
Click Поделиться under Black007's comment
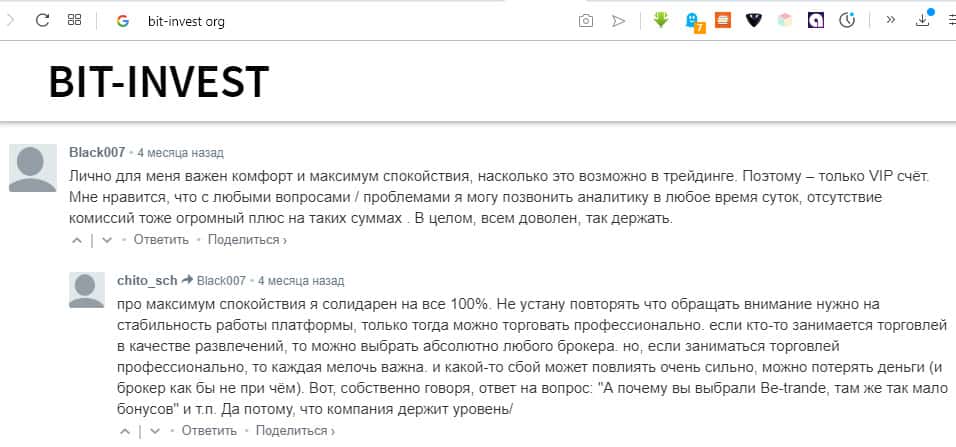247,240
